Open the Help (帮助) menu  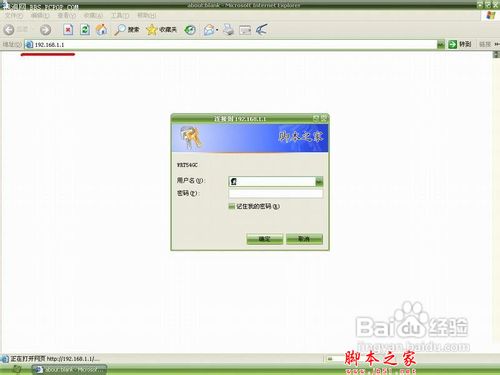pos(146,16)
